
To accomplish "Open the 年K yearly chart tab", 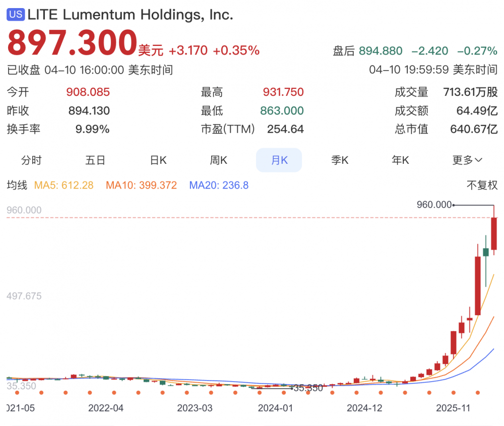I will point(400,160).
